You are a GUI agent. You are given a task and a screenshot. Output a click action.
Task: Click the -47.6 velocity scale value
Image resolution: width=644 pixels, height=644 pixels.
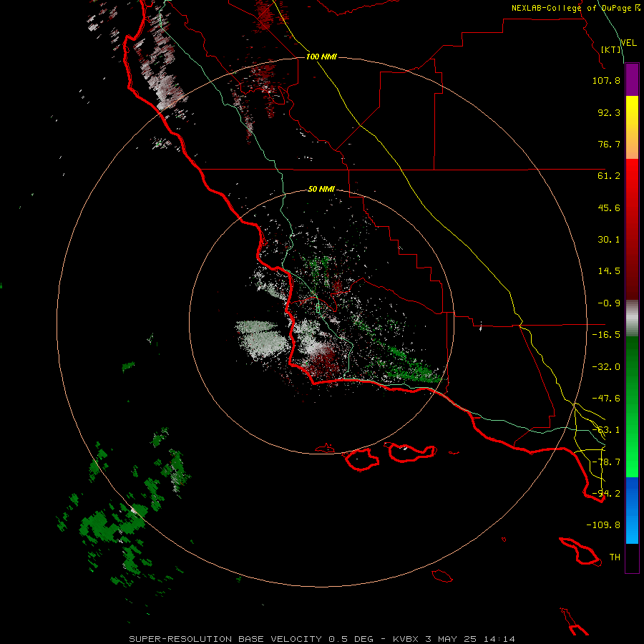[606, 399]
